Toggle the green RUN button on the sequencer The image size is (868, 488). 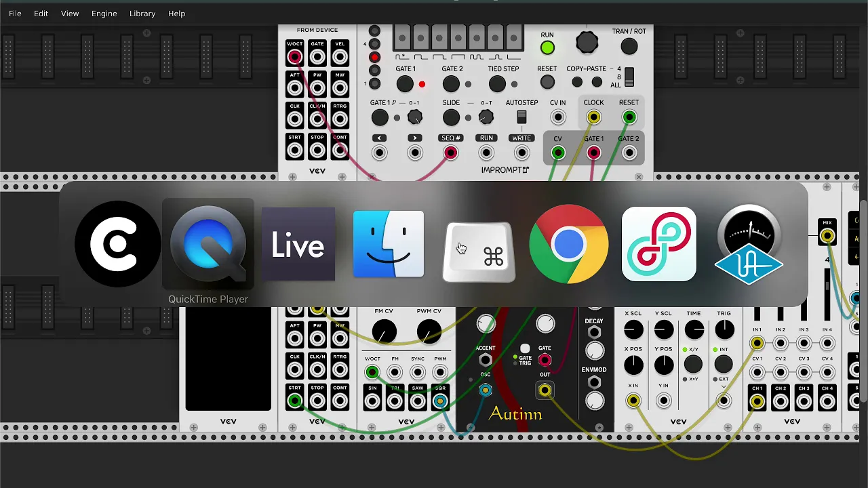coord(547,47)
